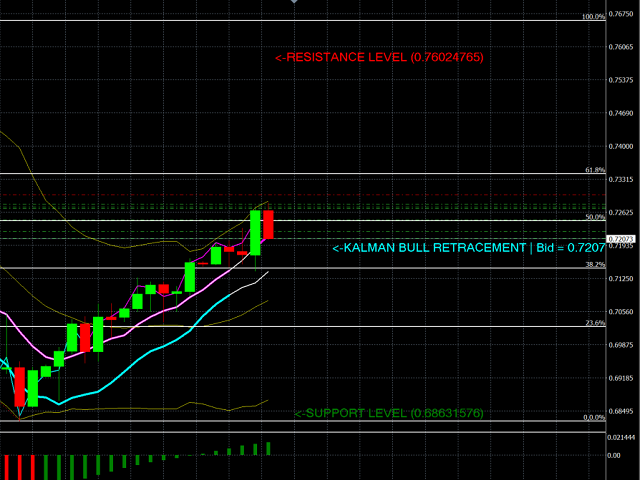
Task: Click the 0.74690 price on the scale
Action: pos(621,113)
